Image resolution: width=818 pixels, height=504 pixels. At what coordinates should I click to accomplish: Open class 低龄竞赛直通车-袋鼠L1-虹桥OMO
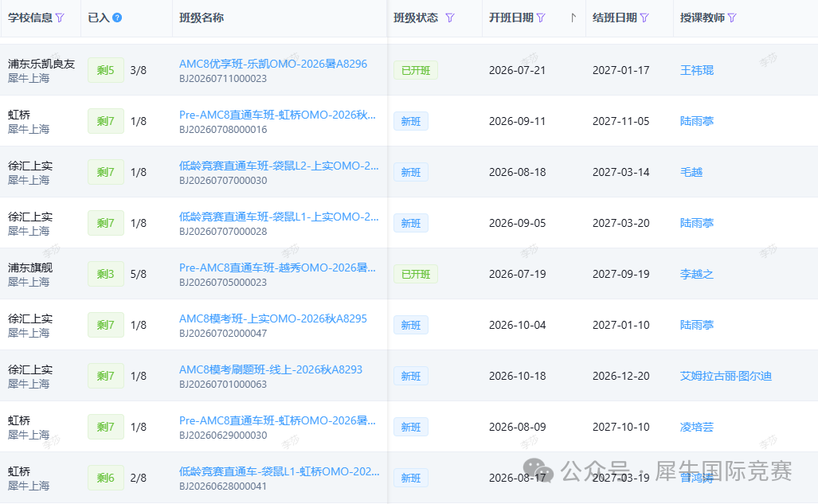[279, 471]
